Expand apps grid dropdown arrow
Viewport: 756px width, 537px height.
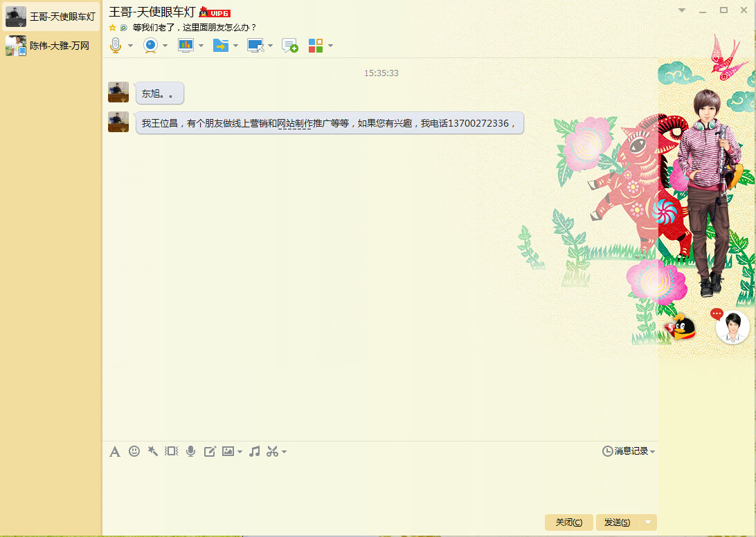[x=331, y=46]
